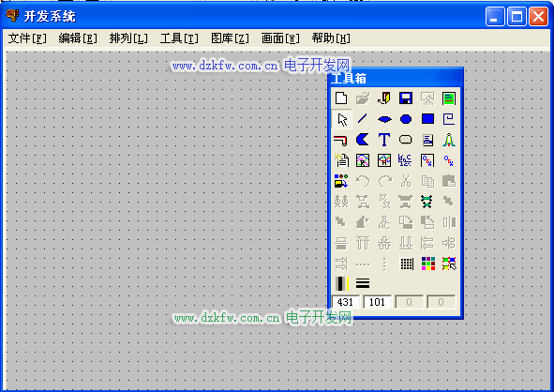
Task: Select the red polyline pipe tool
Action: [341, 140]
